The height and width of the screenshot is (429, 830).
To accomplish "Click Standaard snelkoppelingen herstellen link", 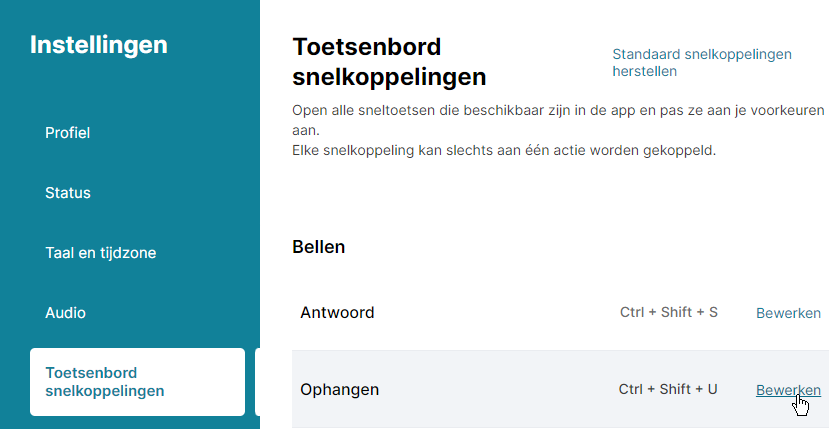I will 701,62.
